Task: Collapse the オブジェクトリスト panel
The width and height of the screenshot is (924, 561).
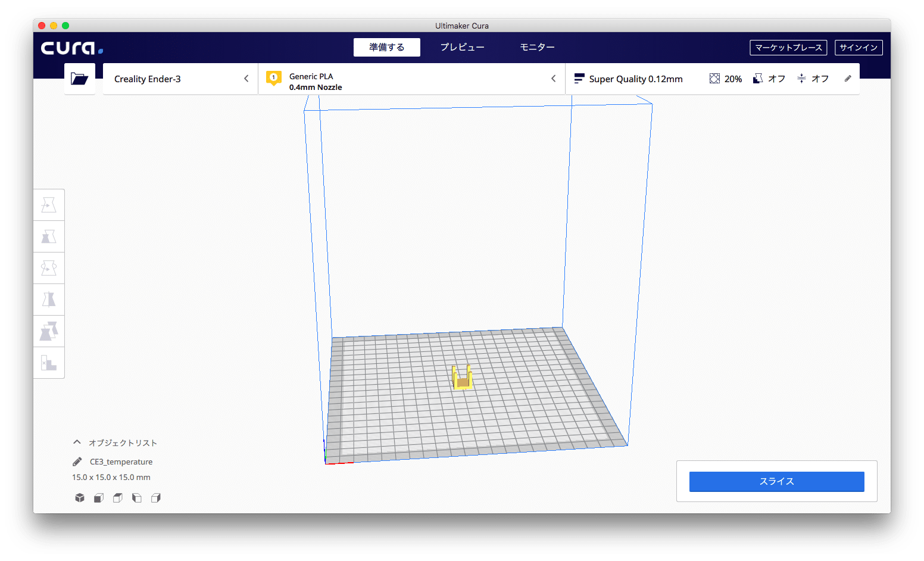Action: click(77, 442)
